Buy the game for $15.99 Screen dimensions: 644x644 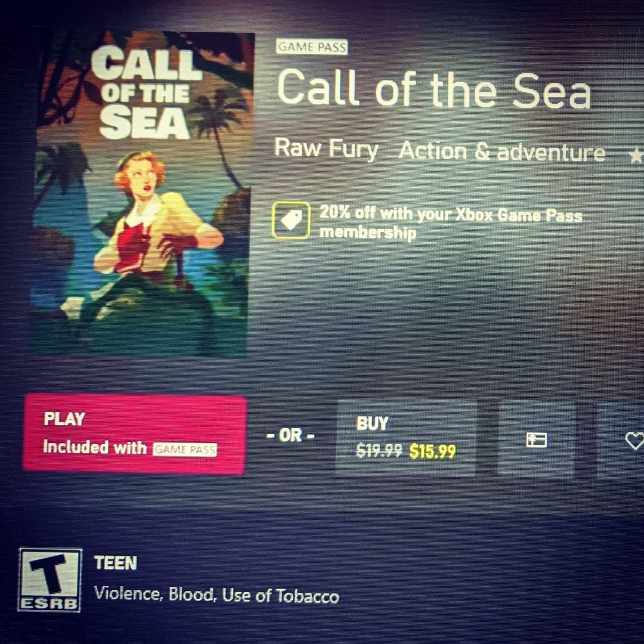pyautogui.click(x=406, y=438)
